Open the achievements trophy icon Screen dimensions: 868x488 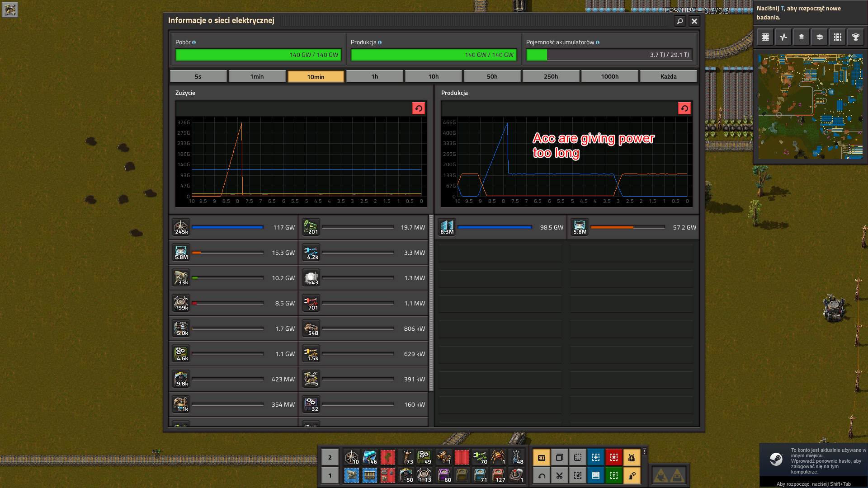(x=855, y=38)
